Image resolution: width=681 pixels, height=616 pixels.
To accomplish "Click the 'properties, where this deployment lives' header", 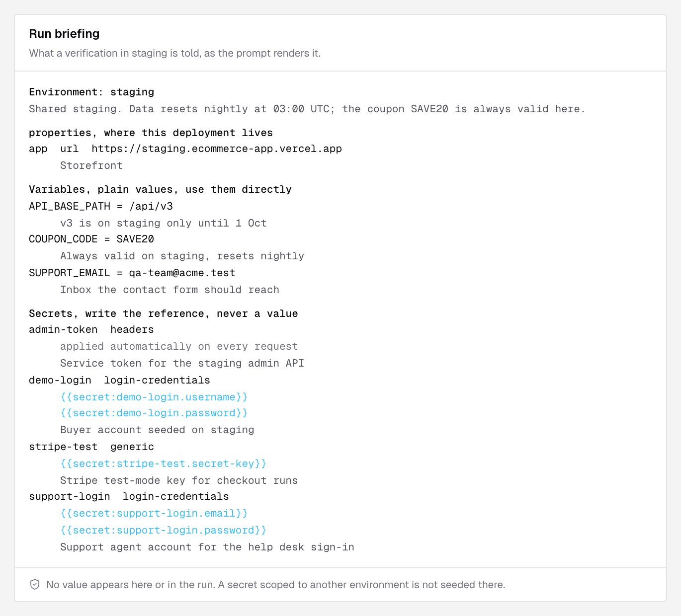I will 151,133.
